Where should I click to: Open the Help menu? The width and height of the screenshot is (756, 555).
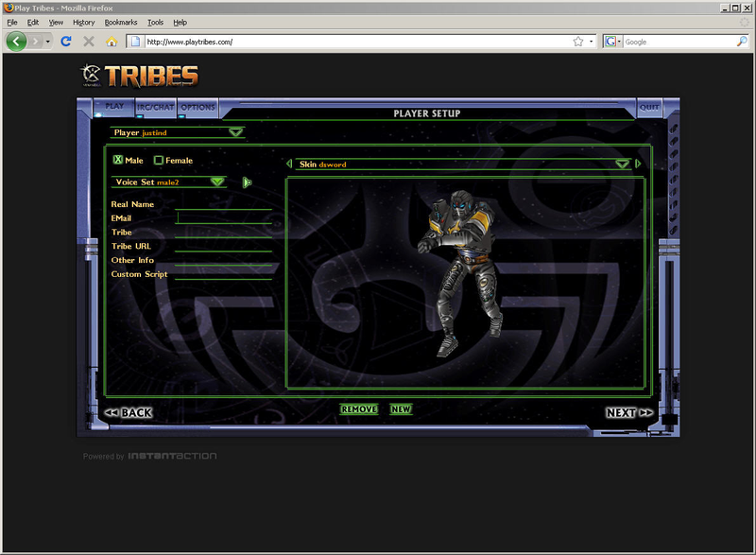click(180, 22)
